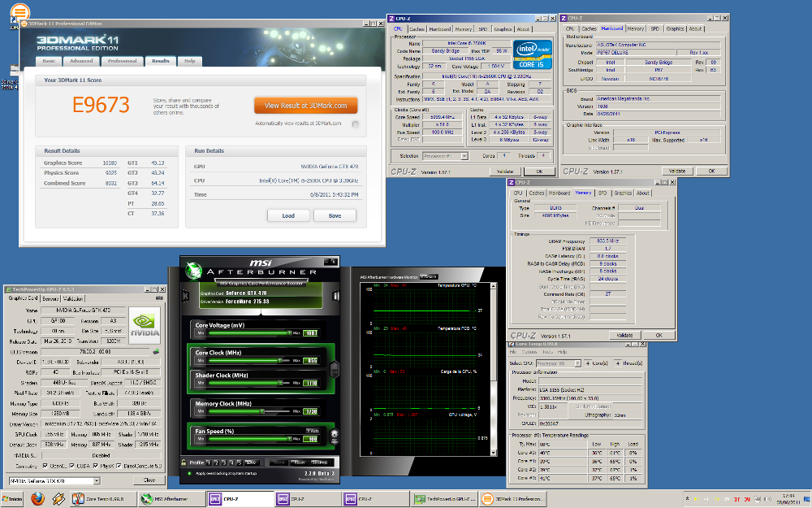Click the Core Voltage slider handle
The height and width of the screenshot is (508, 812).
click(x=289, y=332)
